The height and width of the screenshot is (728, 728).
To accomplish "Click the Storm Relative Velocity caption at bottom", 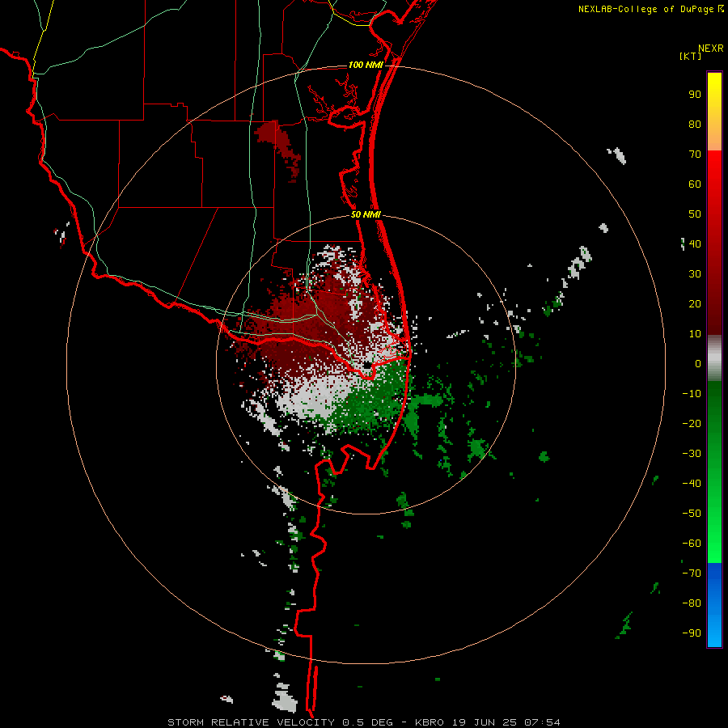I will click(364, 722).
